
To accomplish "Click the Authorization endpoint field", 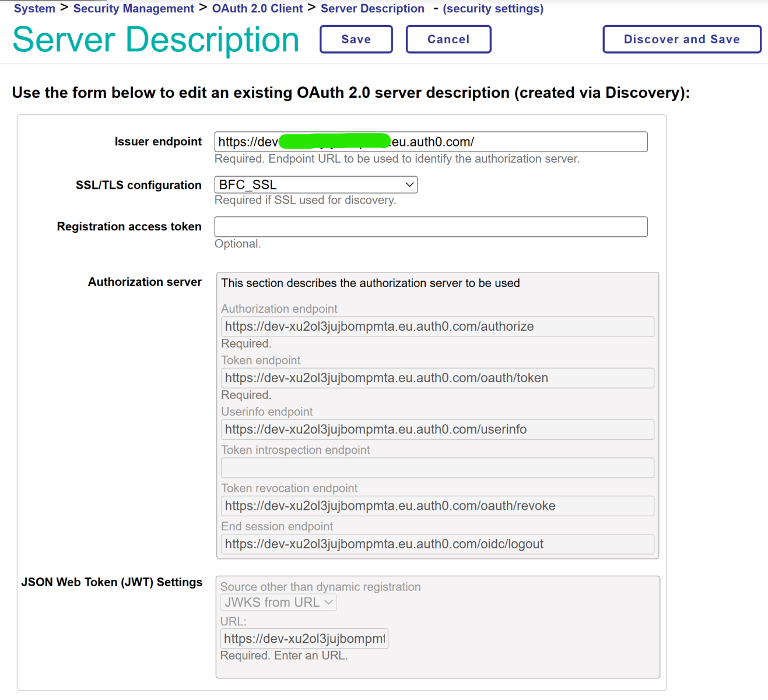I will point(437,327).
